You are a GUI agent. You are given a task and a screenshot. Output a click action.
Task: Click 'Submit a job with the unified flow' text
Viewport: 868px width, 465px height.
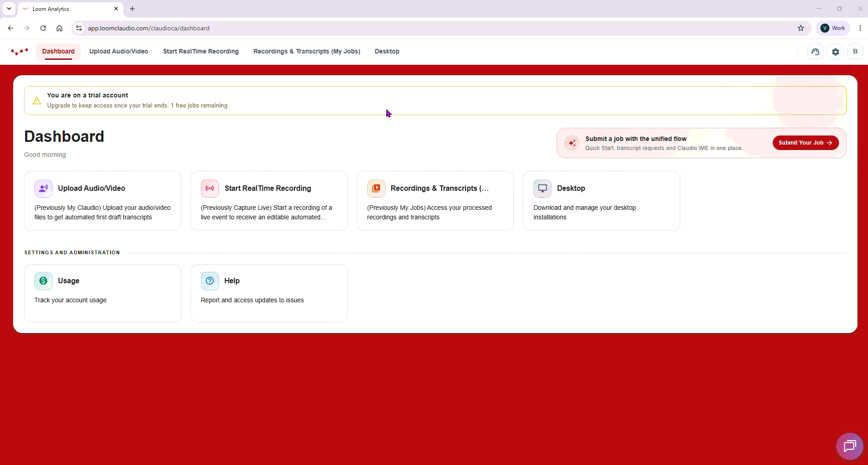point(636,139)
